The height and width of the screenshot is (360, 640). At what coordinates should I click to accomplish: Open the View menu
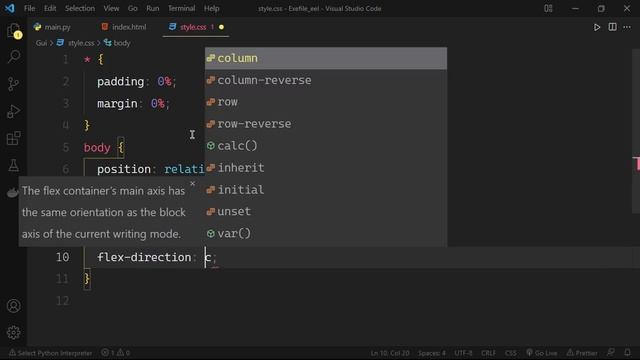(111, 8)
